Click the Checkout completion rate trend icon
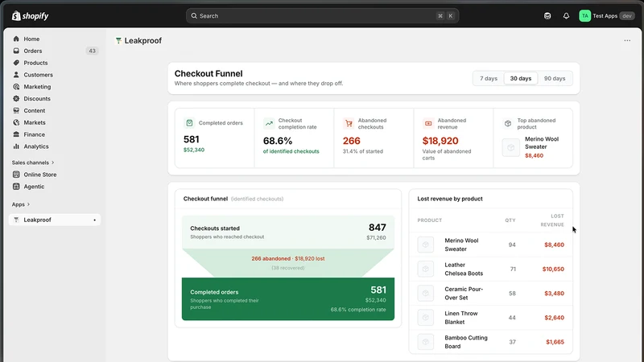The image size is (644, 362). 269,123
